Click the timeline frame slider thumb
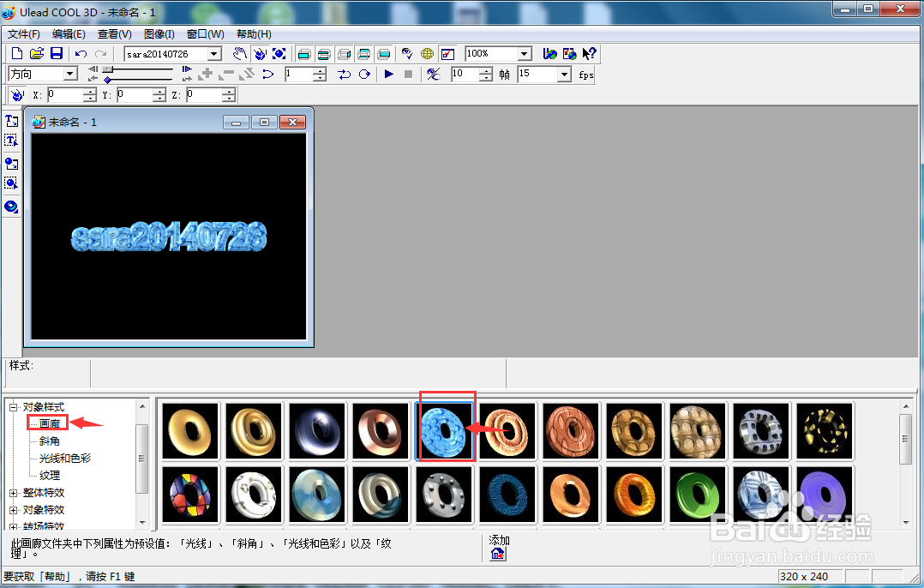This screenshot has height=588, width=924. [x=107, y=69]
